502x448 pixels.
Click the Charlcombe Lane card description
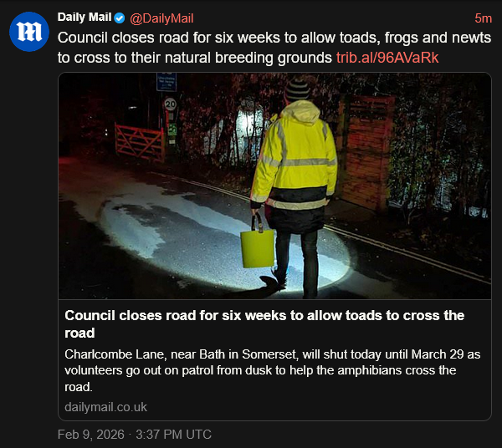(x=273, y=370)
